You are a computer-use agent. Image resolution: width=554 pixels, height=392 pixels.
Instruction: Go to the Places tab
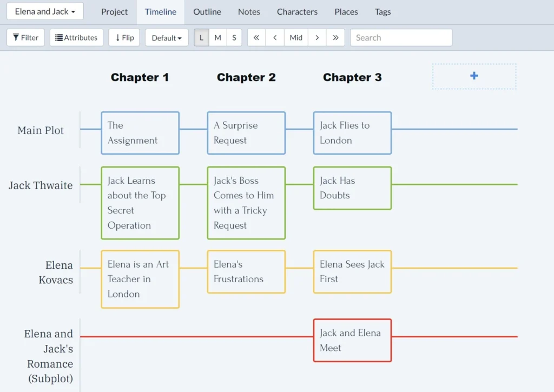tap(346, 12)
